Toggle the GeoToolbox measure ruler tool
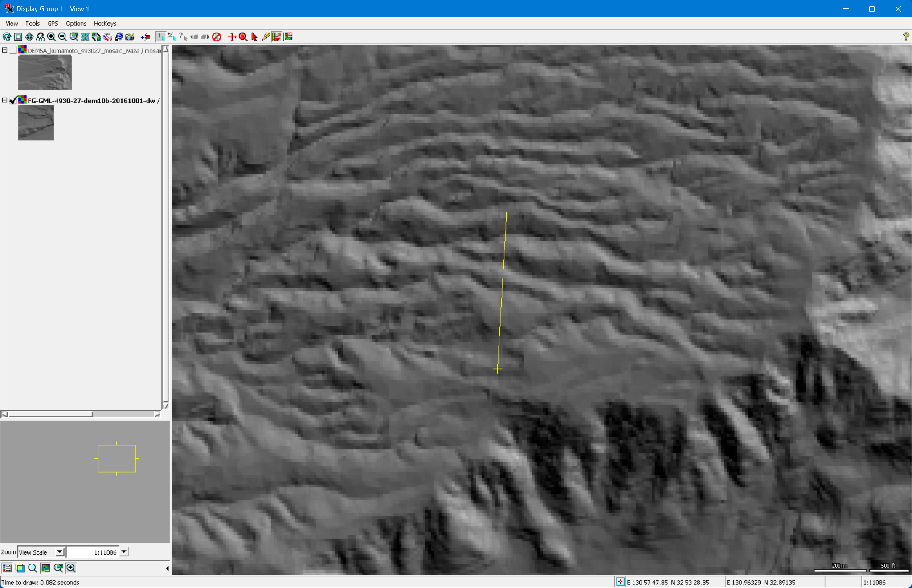 click(277, 37)
